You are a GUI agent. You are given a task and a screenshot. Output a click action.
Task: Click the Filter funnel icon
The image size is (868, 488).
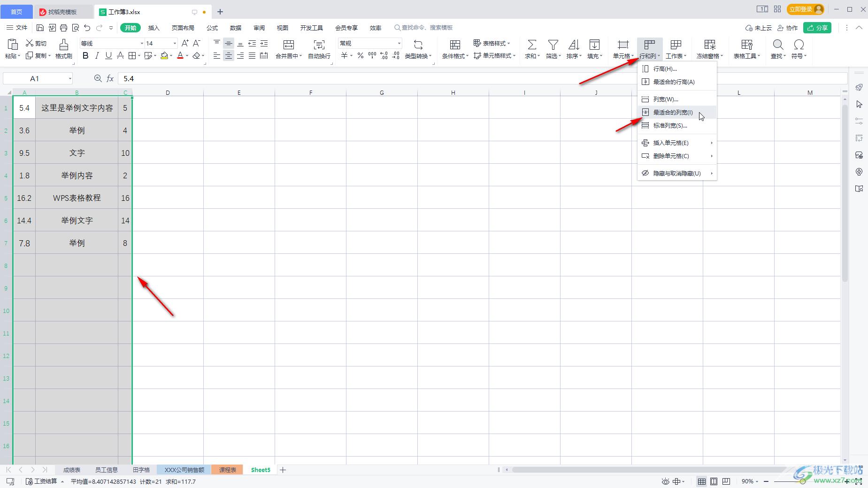point(553,45)
